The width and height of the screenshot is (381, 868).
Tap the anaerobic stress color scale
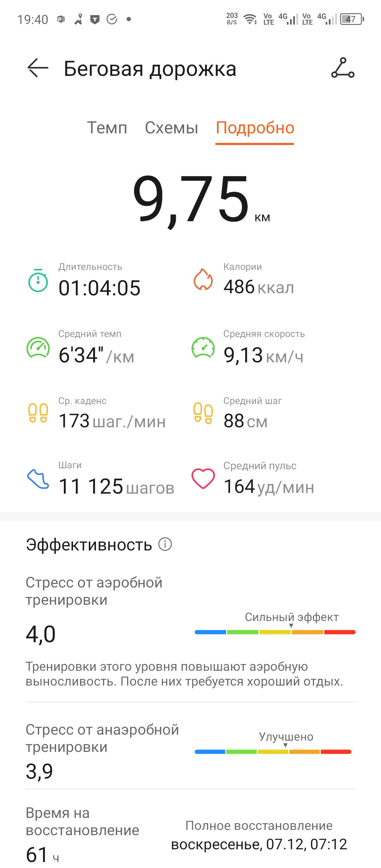click(273, 752)
